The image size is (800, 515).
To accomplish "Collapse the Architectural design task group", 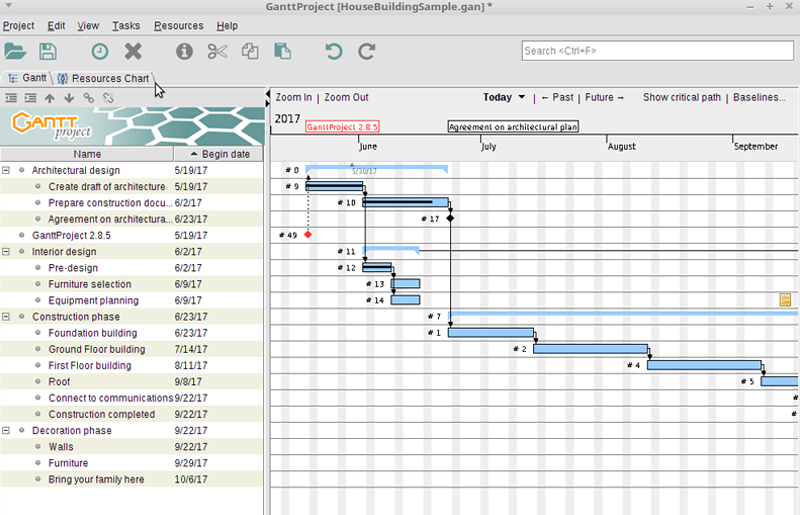I will click(6, 170).
